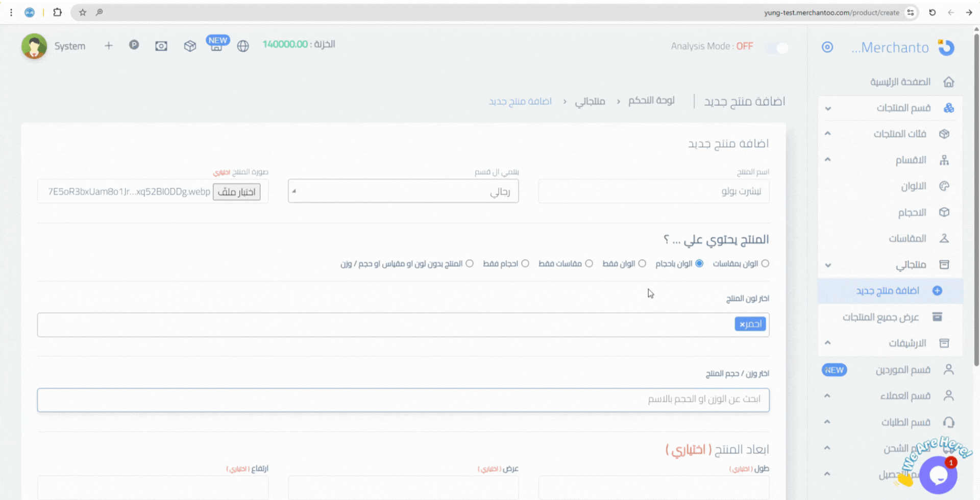Click the قسم العملاء person icon
This screenshot has height=500, width=980.
[949, 395]
